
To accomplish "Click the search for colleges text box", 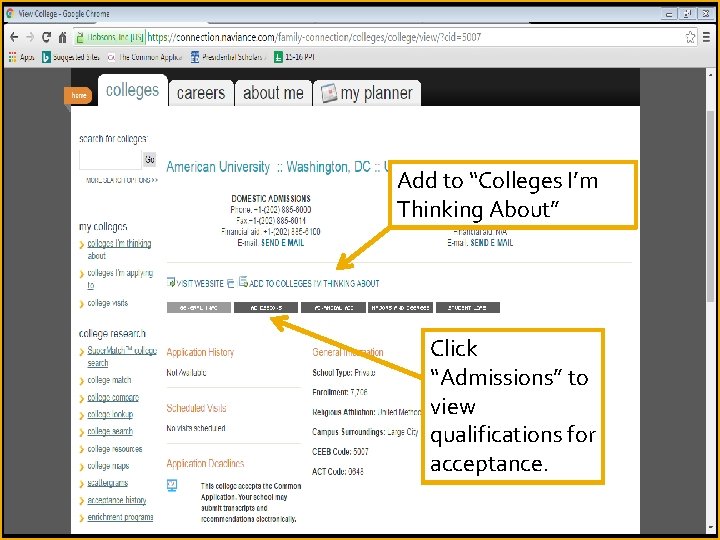I will click(x=110, y=160).
